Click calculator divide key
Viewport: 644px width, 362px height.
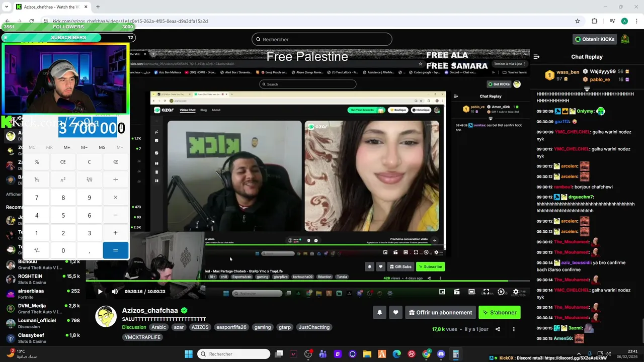(x=115, y=179)
